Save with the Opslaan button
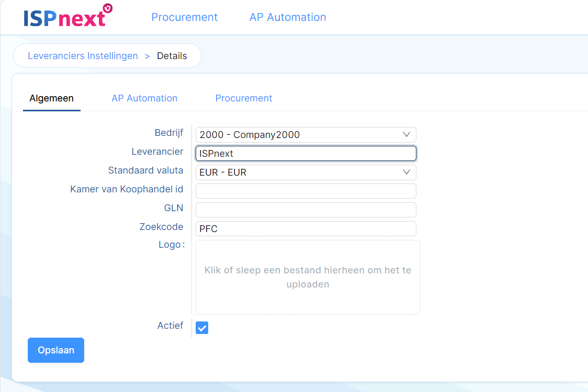 click(x=56, y=350)
